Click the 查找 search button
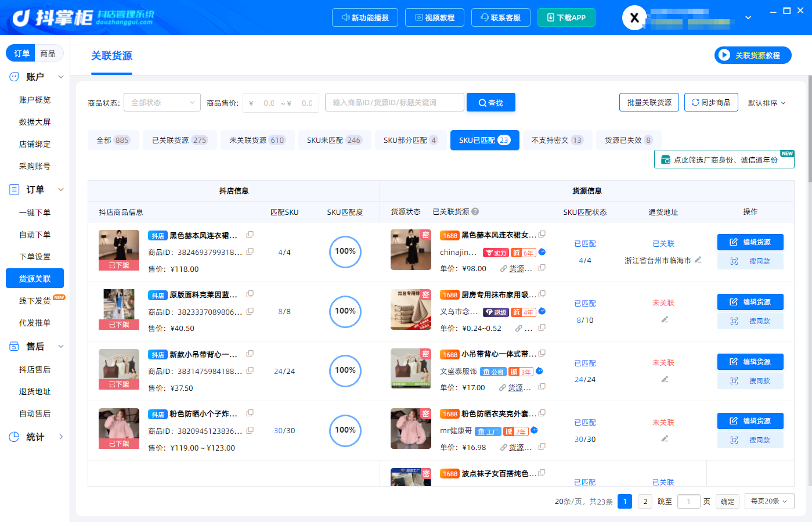The height and width of the screenshot is (522, 812). click(x=491, y=103)
